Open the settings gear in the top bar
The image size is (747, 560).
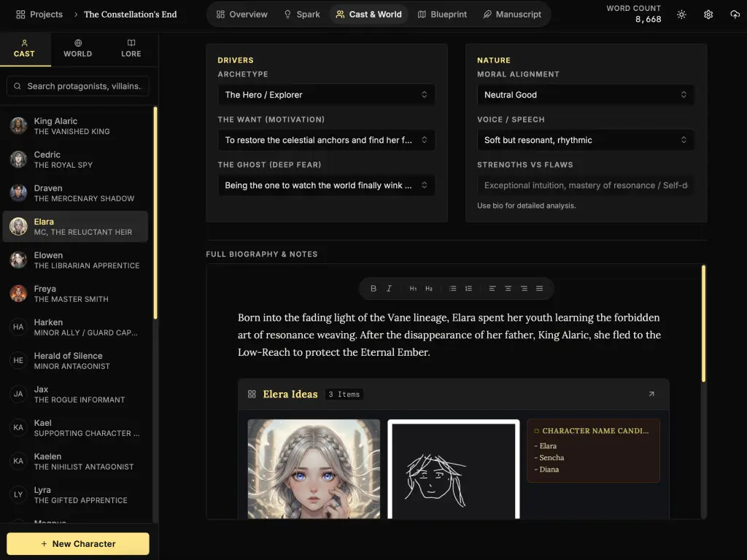pyautogui.click(x=708, y=14)
